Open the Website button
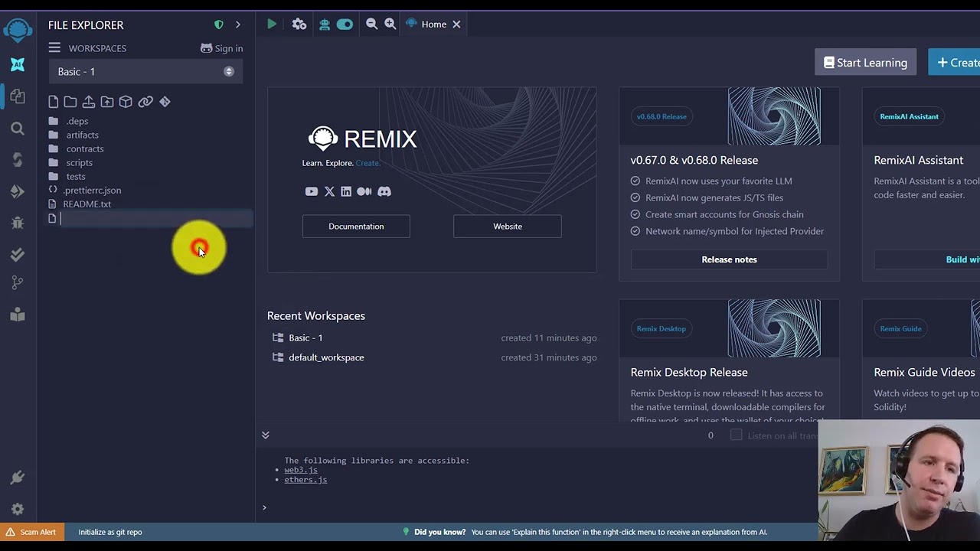The image size is (980, 551). [x=508, y=227]
